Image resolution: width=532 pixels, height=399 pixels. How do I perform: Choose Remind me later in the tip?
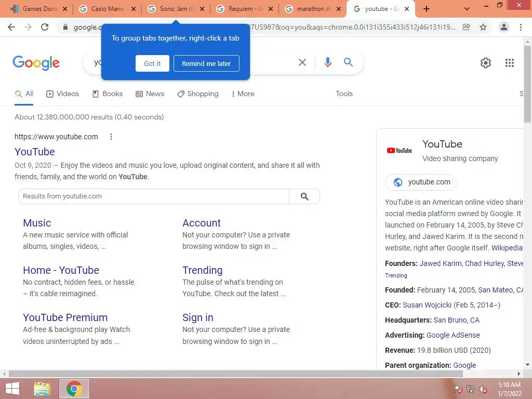pyautogui.click(x=206, y=63)
